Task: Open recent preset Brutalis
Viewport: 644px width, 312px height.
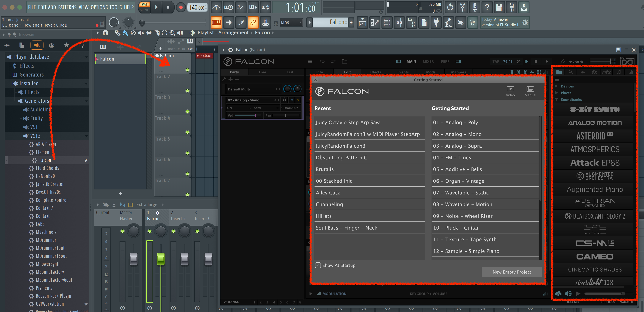Action: [x=369, y=169]
